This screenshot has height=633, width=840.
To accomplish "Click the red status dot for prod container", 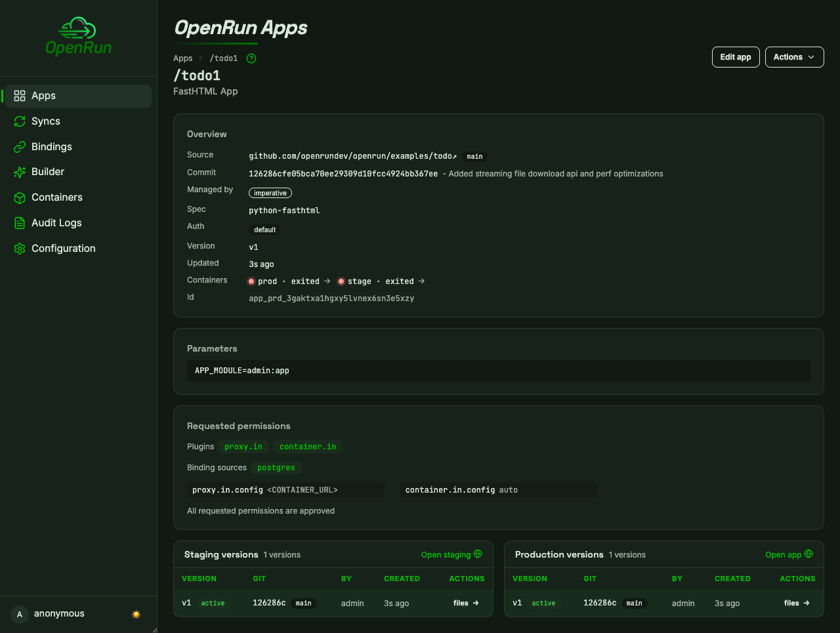I will click(x=251, y=281).
